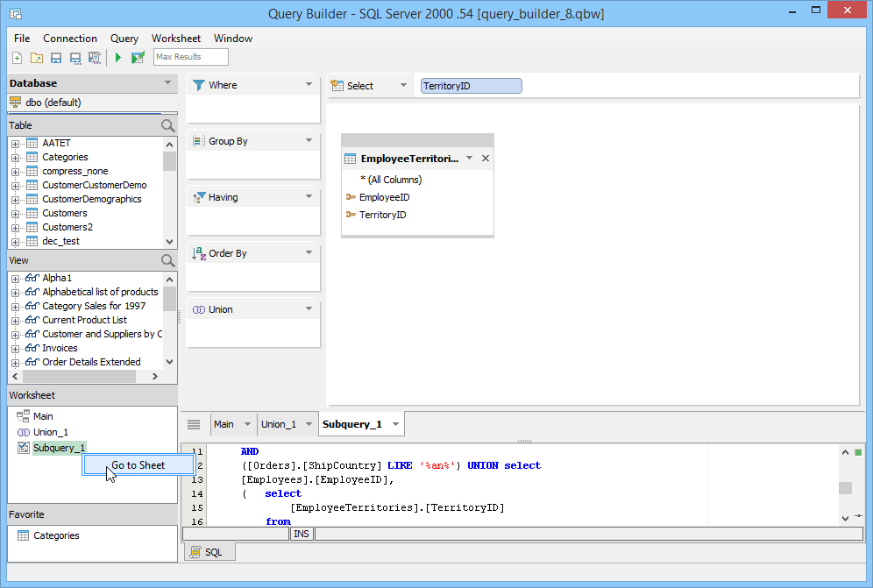Select the Order Details Extended view
This screenshot has height=588, width=873.
coord(91,362)
